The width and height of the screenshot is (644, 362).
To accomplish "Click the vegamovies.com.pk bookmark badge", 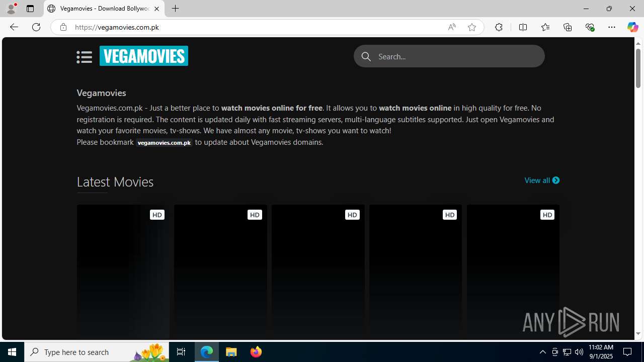I will (x=164, y=143).
